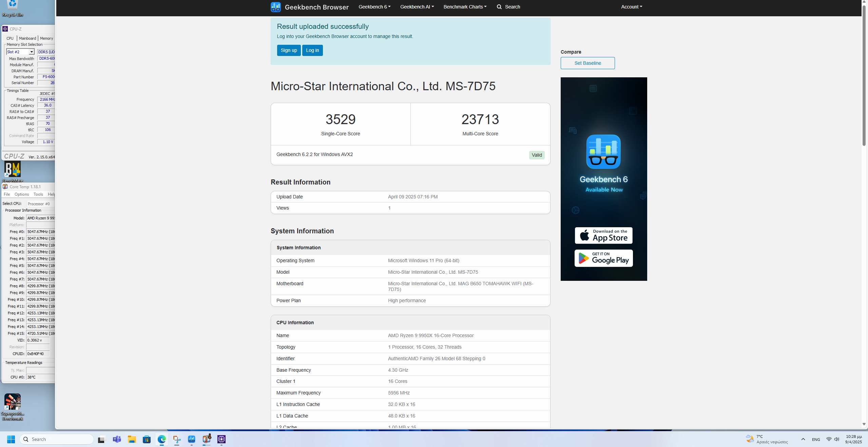Click Set Baseline button
This screenshot has height=447, width=868.
587,63
